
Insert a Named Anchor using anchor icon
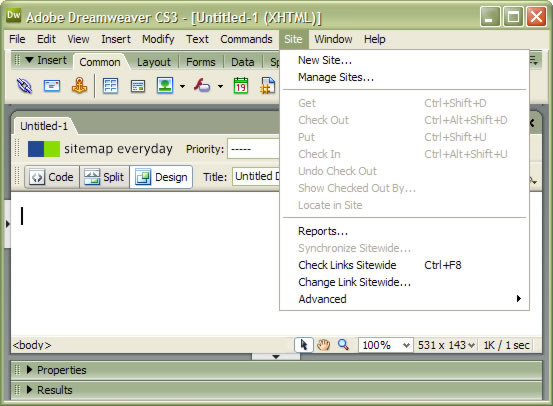[79, 85]
